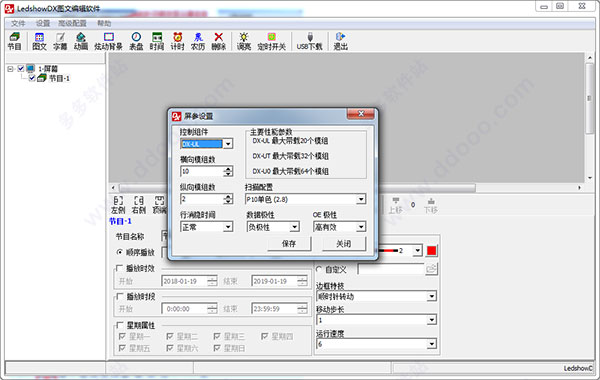Toggle the 节目-1 tree checkbox
Viewport: 600px width, 380px height.
[x=32, y=78]
